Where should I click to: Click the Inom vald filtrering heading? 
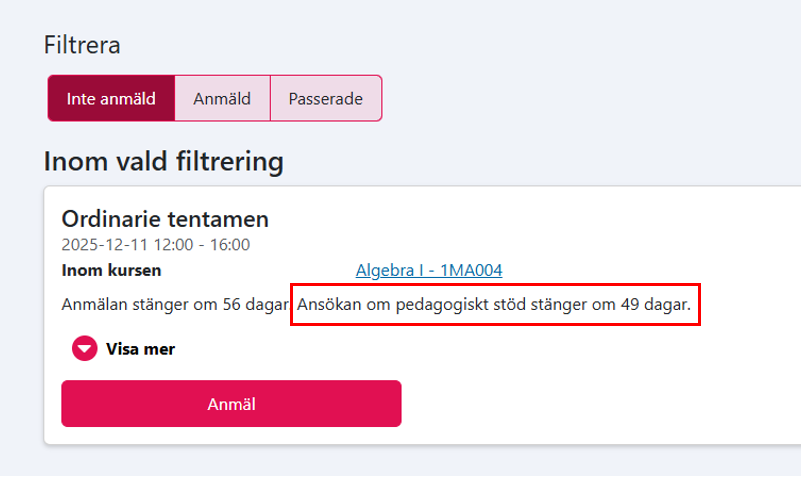tap(164, 160)
